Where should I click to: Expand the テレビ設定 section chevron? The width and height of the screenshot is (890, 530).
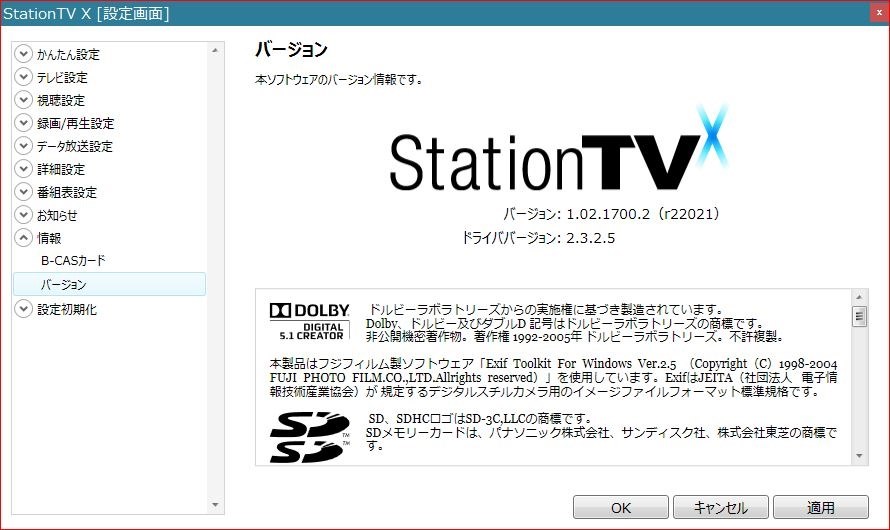point(23,77)
